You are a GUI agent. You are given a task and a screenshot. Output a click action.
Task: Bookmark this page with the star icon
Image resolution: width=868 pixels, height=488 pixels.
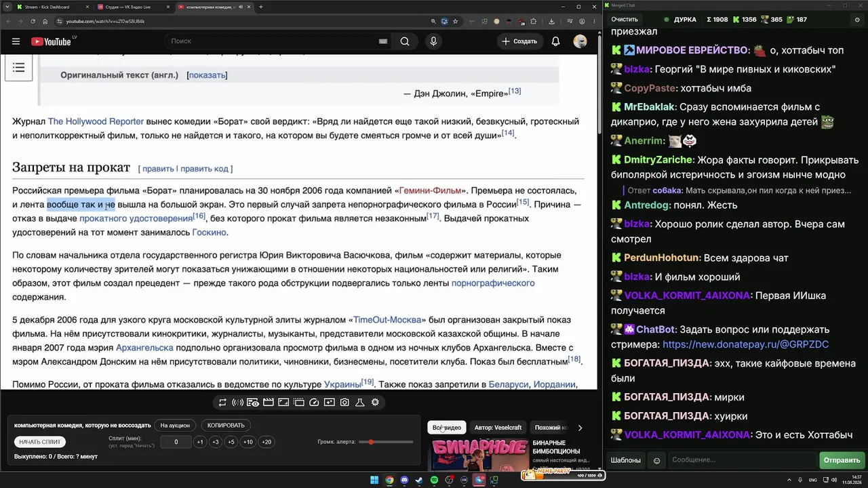[456, 21]
